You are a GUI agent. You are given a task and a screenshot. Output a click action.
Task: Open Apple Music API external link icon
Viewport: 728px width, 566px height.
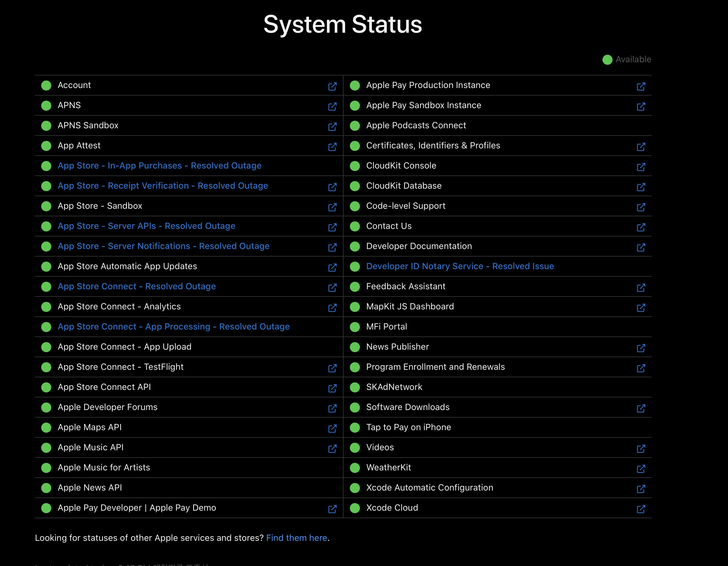tap(332, 448)
